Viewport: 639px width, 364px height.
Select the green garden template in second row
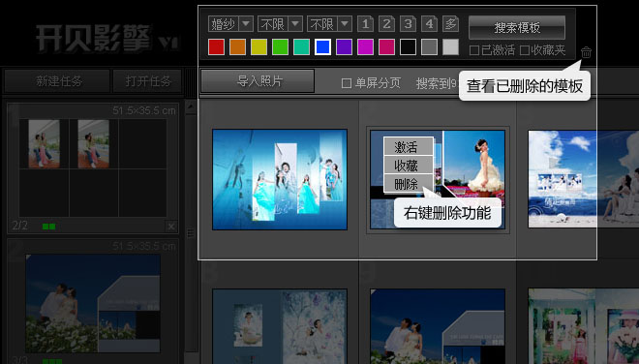583,326
